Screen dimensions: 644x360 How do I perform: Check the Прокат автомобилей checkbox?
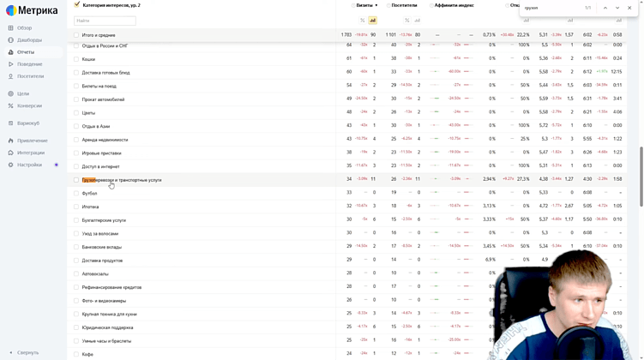(76, 99)
